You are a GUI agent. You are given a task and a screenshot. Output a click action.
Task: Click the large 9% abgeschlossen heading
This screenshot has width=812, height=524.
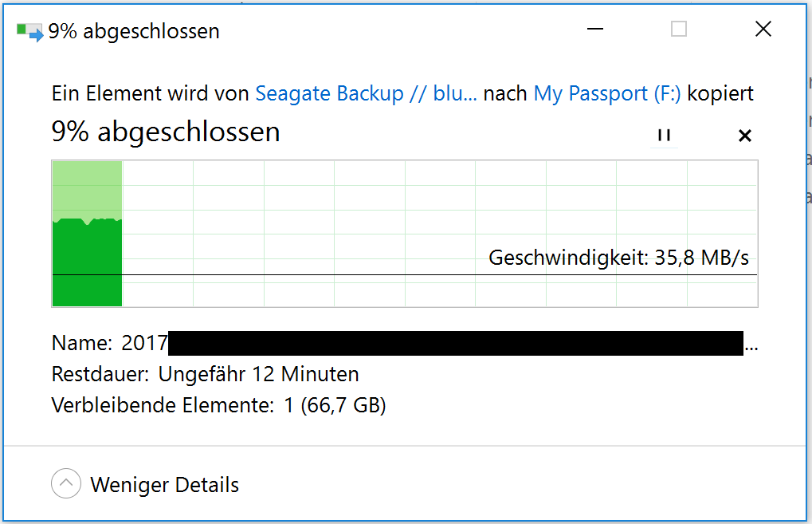166,132
